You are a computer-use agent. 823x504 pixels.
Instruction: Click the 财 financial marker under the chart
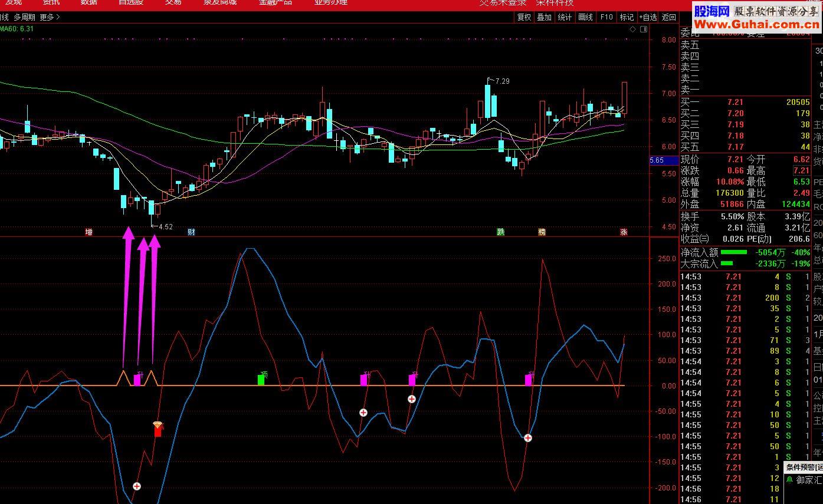[191, 232]
